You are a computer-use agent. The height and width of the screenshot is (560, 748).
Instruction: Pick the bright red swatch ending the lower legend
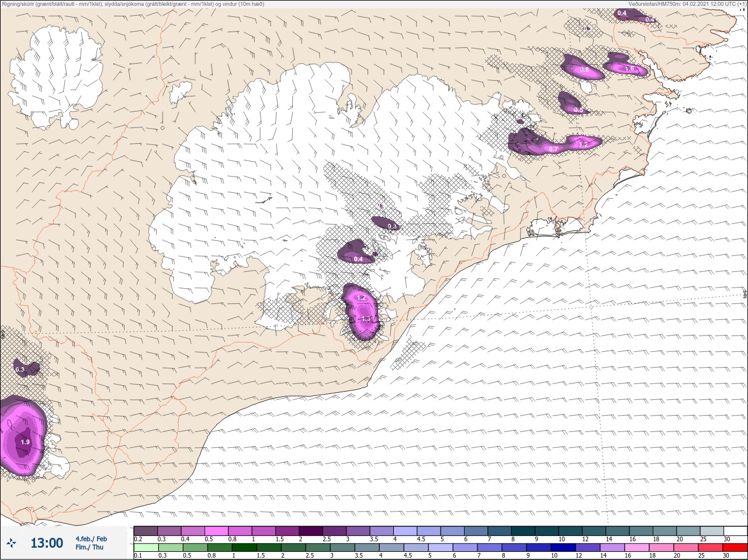coord(735,548)
